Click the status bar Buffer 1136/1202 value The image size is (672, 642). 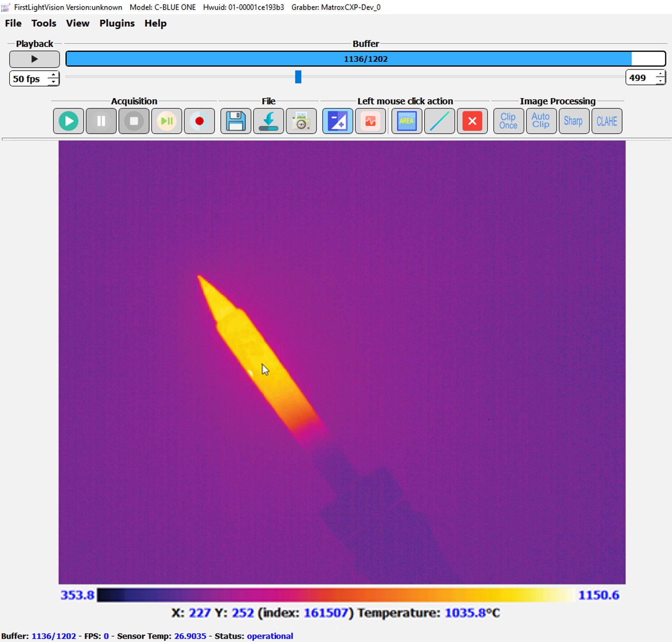click(54, 636)
